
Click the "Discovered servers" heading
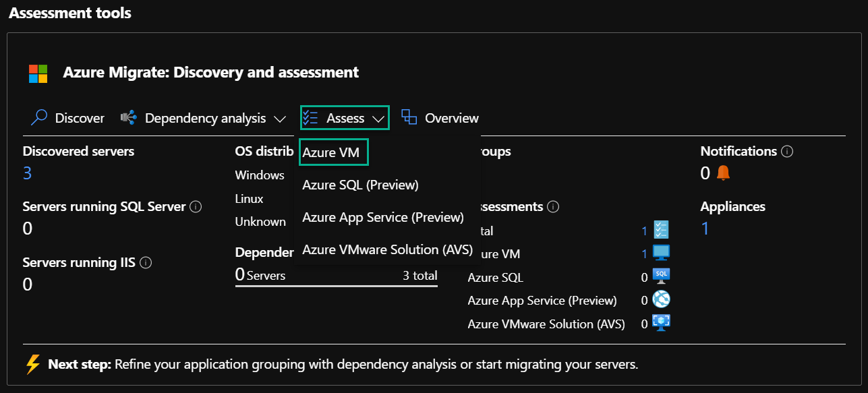(78, 152)
